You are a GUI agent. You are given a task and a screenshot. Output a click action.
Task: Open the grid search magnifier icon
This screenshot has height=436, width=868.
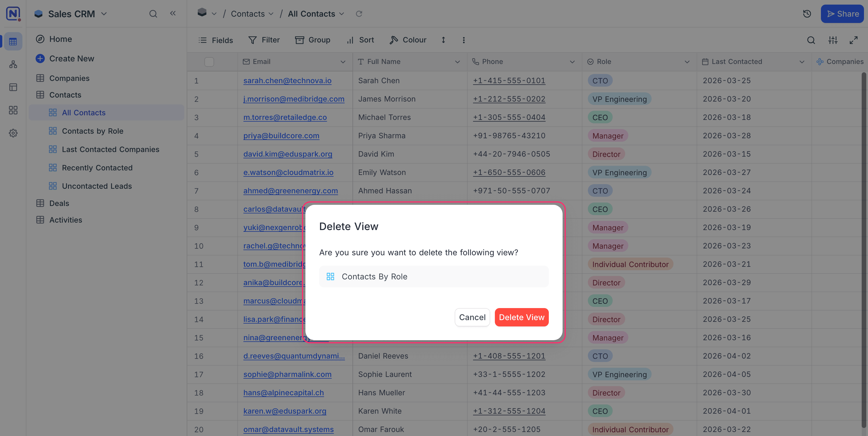click(x=811, y=40)
